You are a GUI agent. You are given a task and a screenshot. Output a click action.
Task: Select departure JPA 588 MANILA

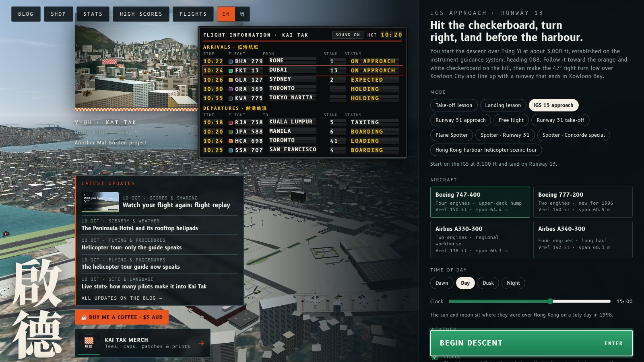(302, 132)
